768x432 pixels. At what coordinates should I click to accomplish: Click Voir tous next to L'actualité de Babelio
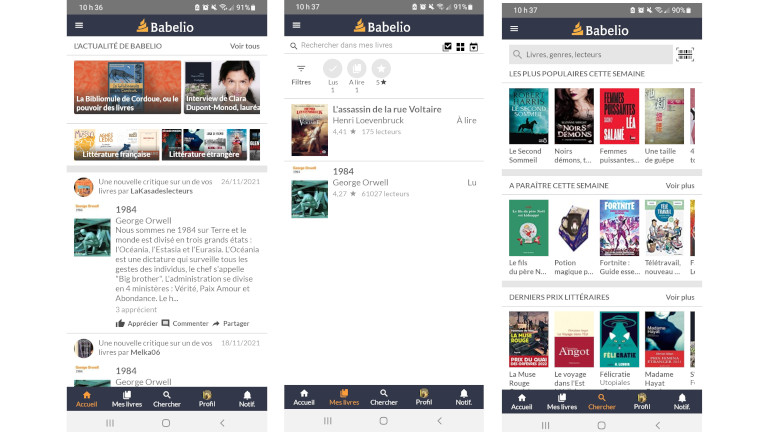(x=244, y=46)
